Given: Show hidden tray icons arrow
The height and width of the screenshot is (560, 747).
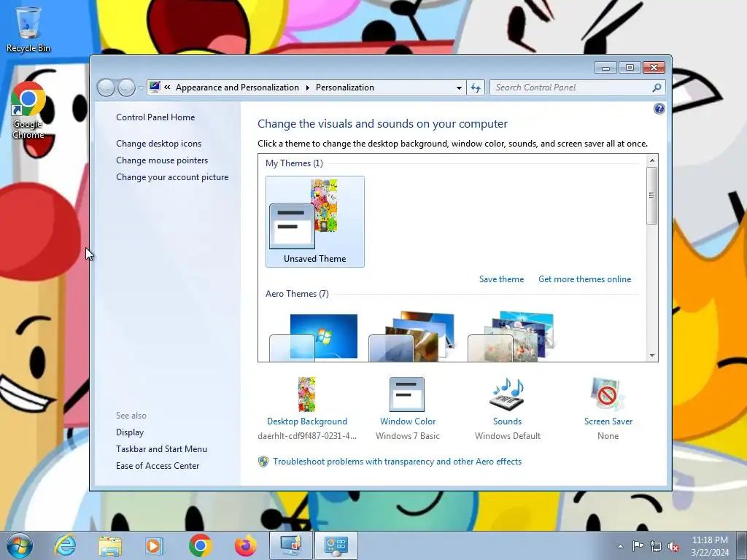Looking at the screenshot, I should [620, 546].
